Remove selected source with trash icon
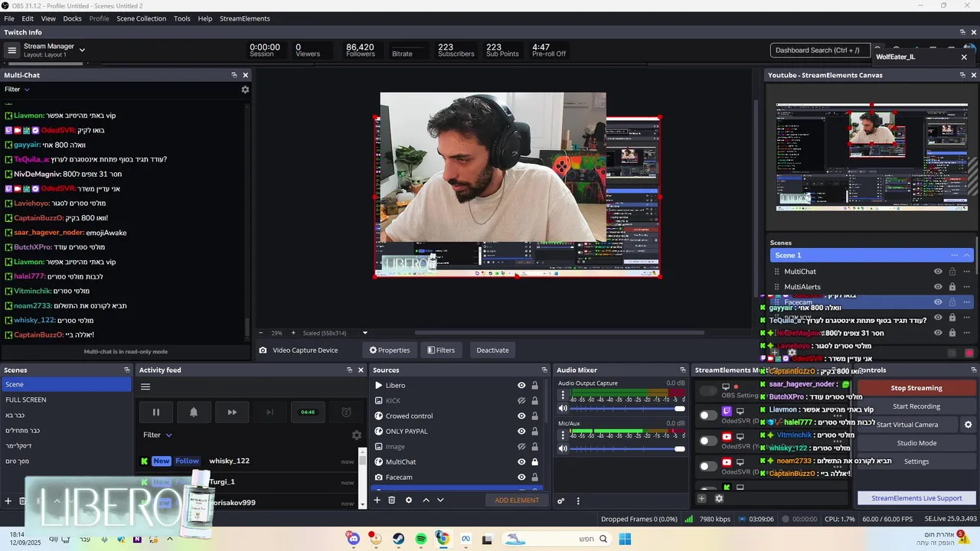This screenshot has height=551, width=980. (x=391, y=500)
